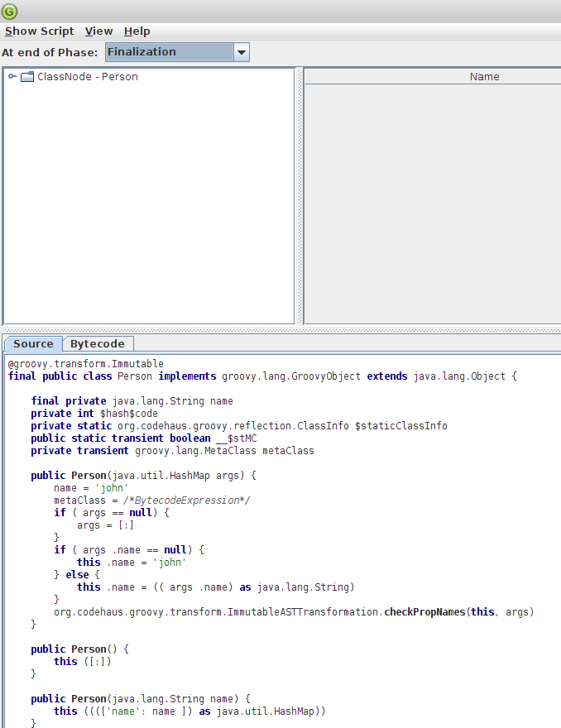This screenshot has width=561, height=728.
Task: Click the "name = 'john'" assignment line
Action: 91,488
